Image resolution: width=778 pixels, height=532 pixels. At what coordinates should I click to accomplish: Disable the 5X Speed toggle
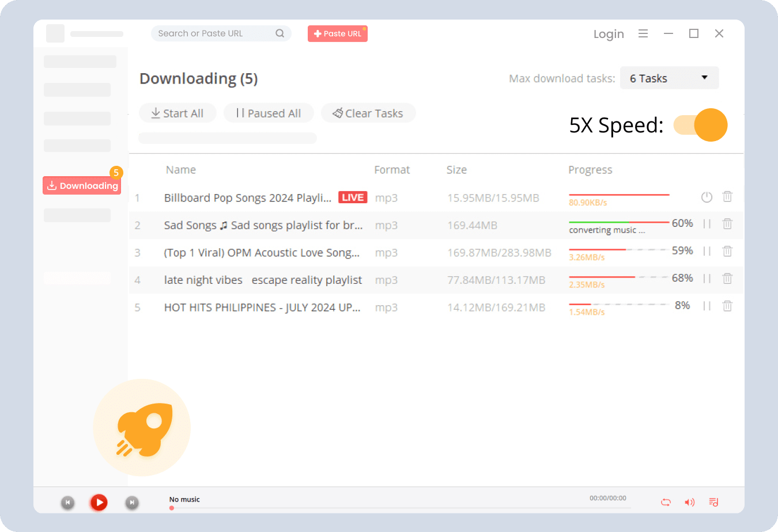(x=700, y=125)
